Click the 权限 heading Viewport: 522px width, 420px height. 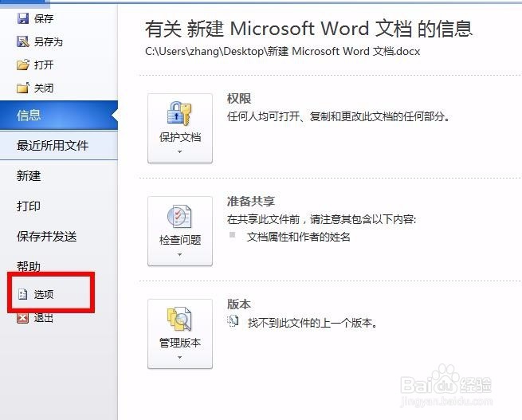tap(239, 99)
